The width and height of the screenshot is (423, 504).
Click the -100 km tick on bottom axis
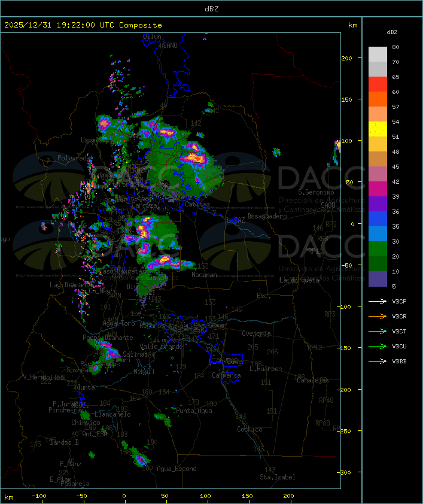39,496
